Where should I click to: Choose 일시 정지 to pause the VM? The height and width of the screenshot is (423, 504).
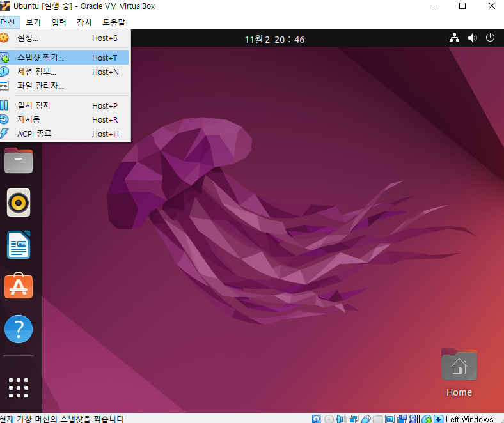[65, 105]
